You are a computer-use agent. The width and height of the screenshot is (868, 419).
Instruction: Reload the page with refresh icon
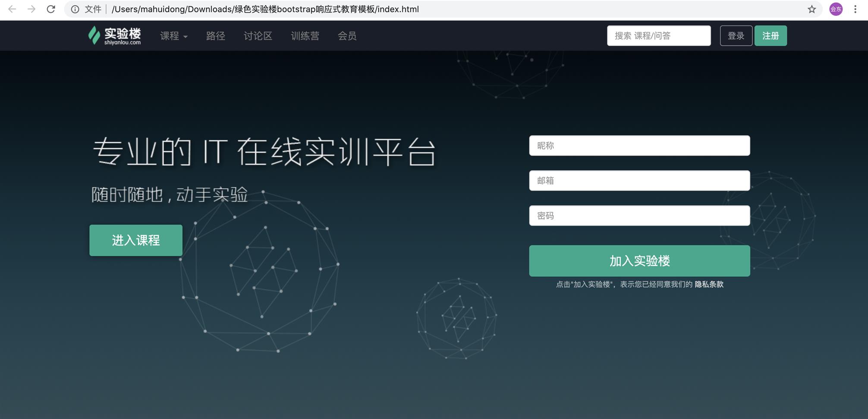coord(51,9)
